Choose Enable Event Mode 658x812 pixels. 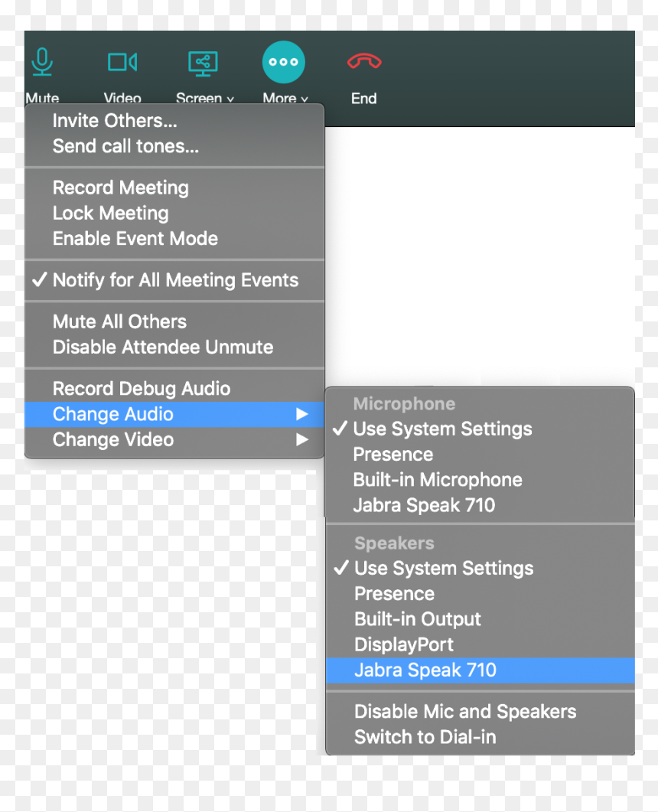[x=174, y=238]
